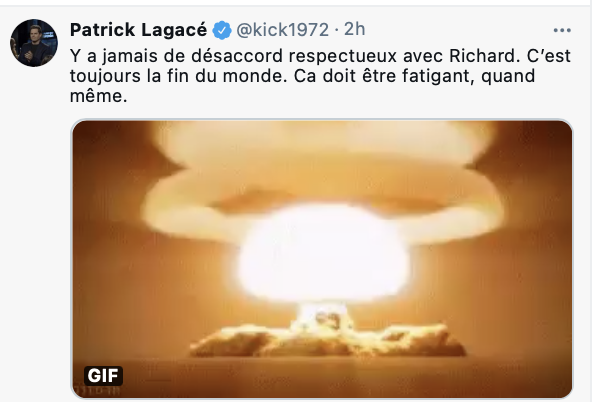
Task: Click the GIF badge label
Action: (103, 376)
